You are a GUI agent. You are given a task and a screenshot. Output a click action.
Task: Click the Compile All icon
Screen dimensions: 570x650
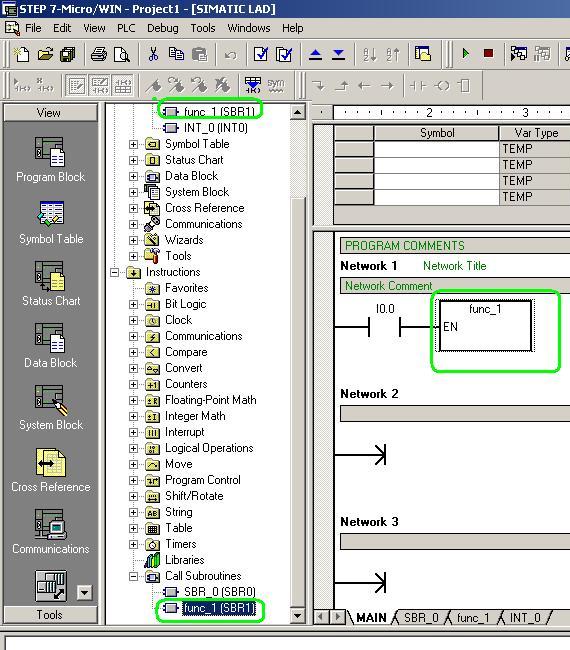284,54
